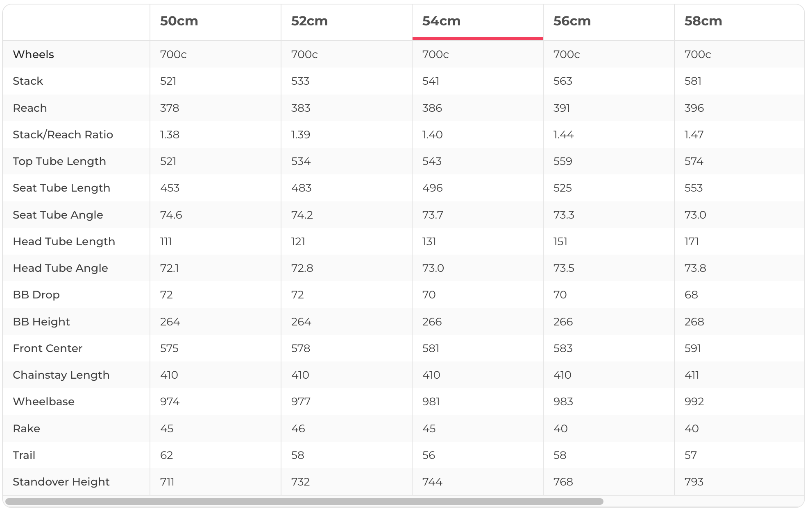The width and height of the screenshot is (812, 515).
Task: Click the 58cm Wheelbase value 992
Action: coord(694,402)
